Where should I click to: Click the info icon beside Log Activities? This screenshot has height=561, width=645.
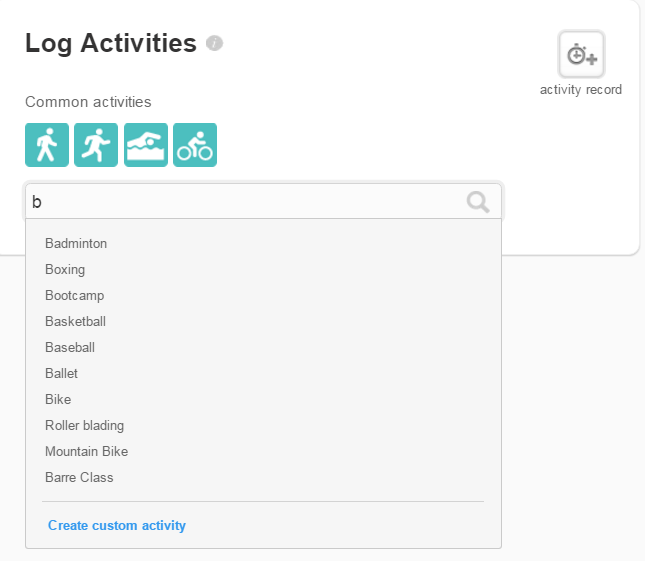tap(214, 43)
